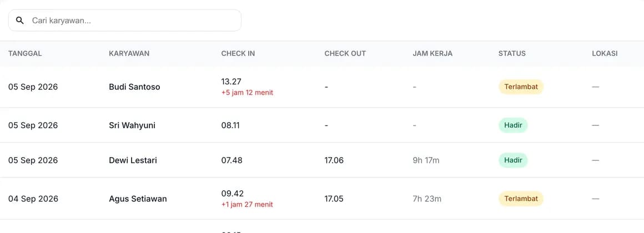Viewport: 644px width, 233px height.
Task: Click the 9h 17m working hours cell
Action: (x=426, y=160)
